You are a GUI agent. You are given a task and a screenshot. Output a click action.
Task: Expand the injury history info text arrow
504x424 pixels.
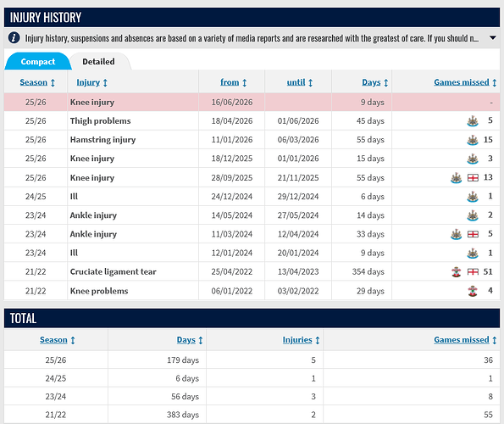(492, 38)
